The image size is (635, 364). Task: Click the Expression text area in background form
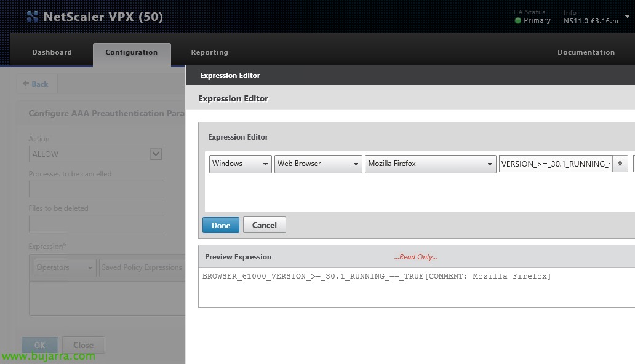coord(107,298)
